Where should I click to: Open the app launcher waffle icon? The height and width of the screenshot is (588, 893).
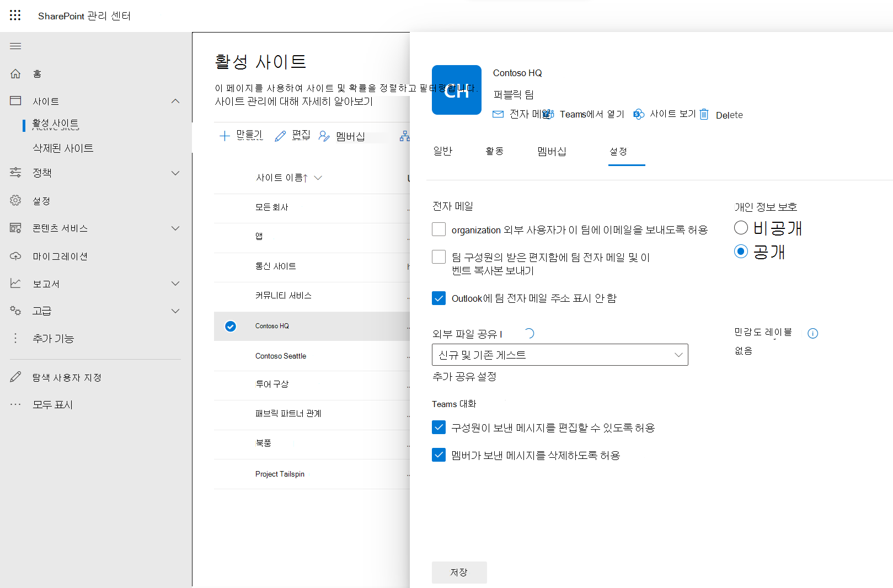click(15, 15)
